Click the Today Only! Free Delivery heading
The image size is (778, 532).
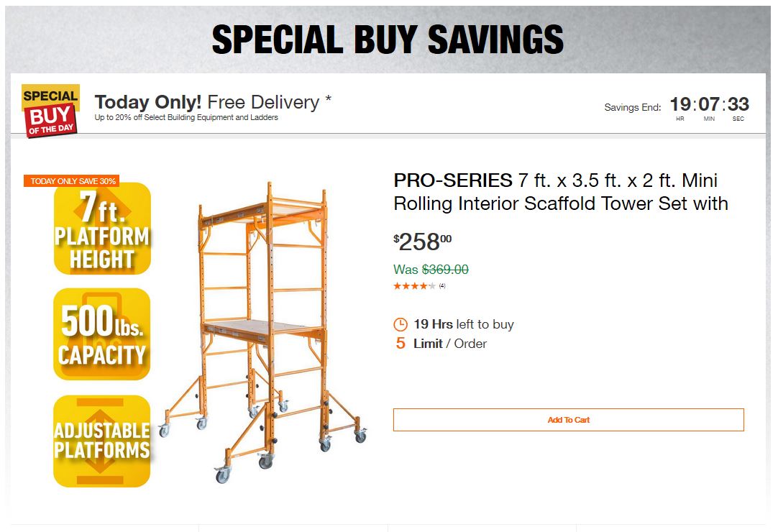(213, 102)
